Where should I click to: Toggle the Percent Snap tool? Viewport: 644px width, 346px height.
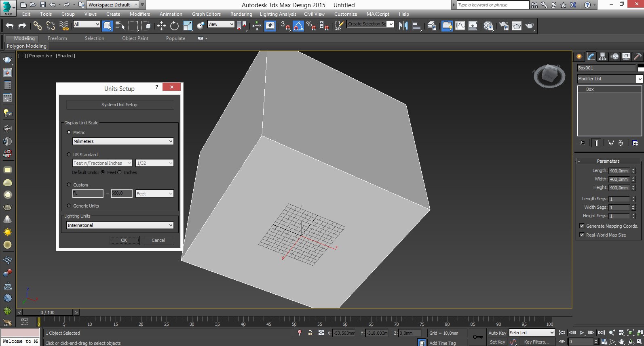pos(311,26)
